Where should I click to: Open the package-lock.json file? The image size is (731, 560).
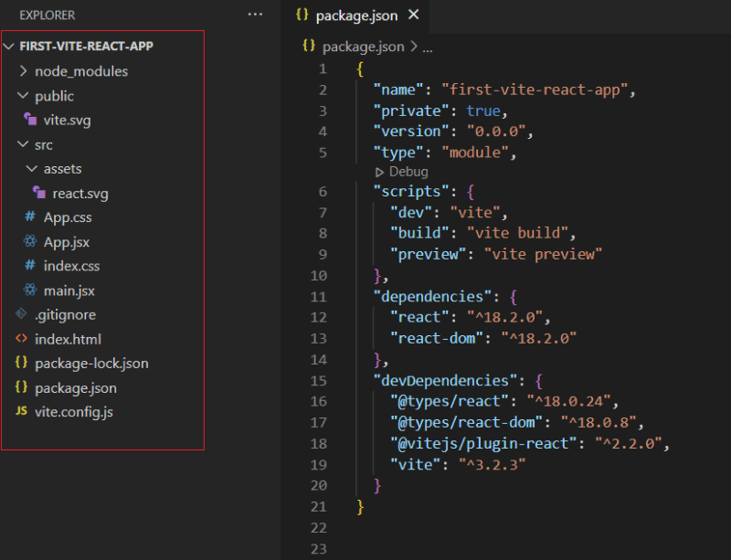(x=92, y=364)
